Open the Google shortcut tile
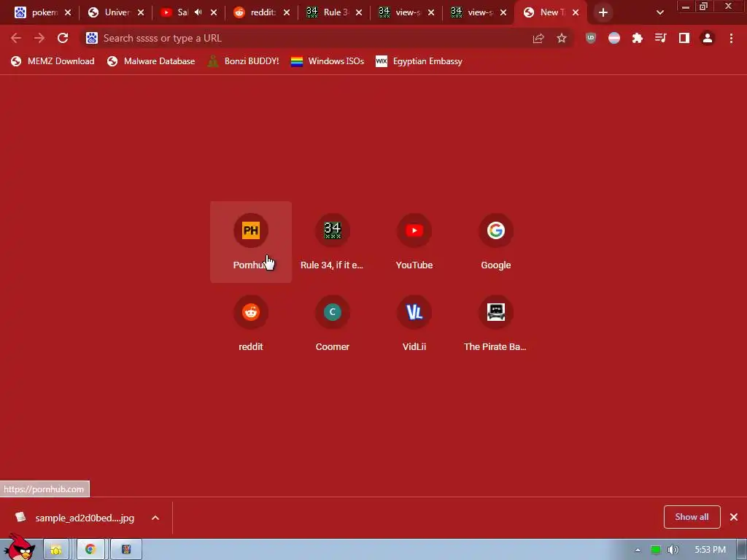The width and height of the screenshot is (747, 560). (x=496, y=242)
